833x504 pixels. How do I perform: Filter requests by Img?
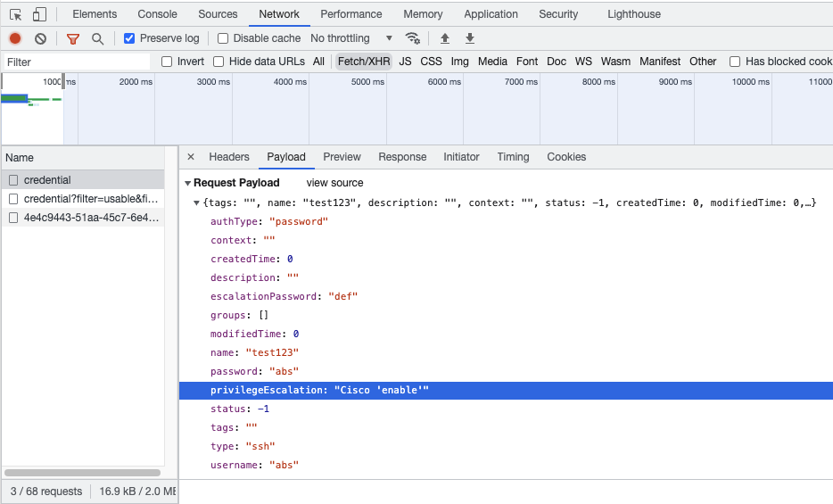[x=460, y=62]
